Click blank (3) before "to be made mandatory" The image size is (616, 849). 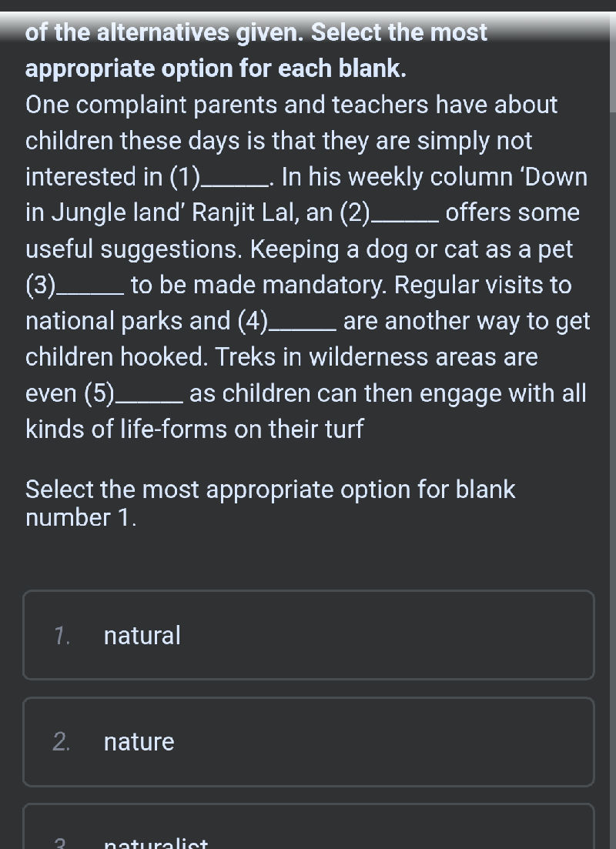pyautogui.click(x=91, y=286)
